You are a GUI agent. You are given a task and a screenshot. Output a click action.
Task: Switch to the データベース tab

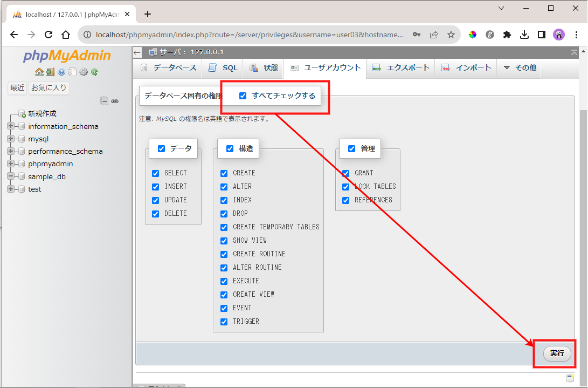pos(168,68)
